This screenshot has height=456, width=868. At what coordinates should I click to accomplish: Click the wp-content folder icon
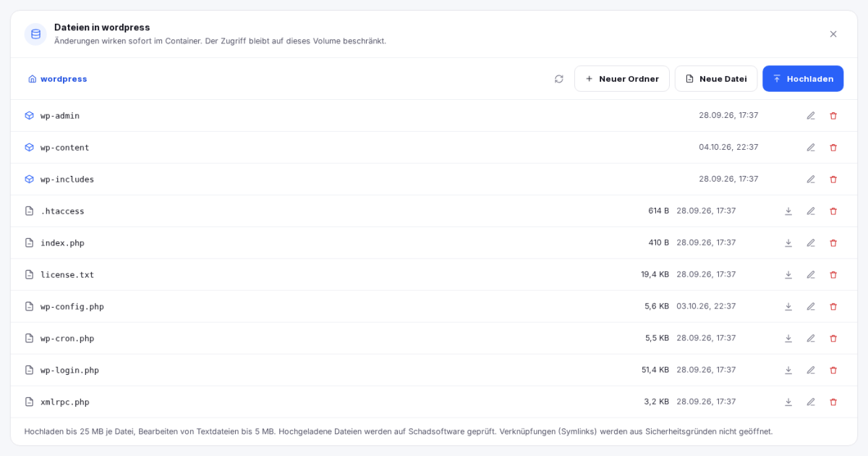(30, 148)
